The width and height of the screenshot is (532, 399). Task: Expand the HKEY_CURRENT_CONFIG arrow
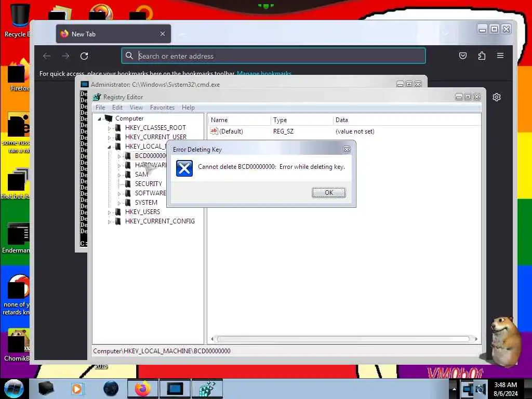109,222
